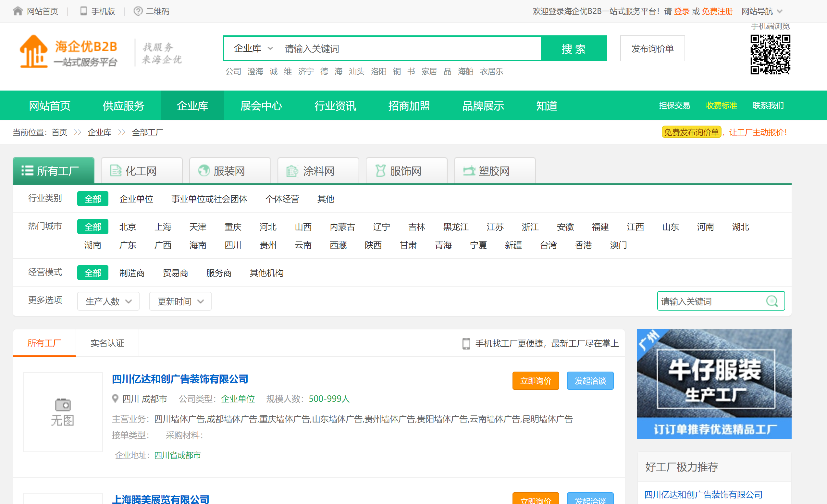Screen dimensions: 827x504
Task: Switch to 实名认证 tab
Action: tap(107, 343)
